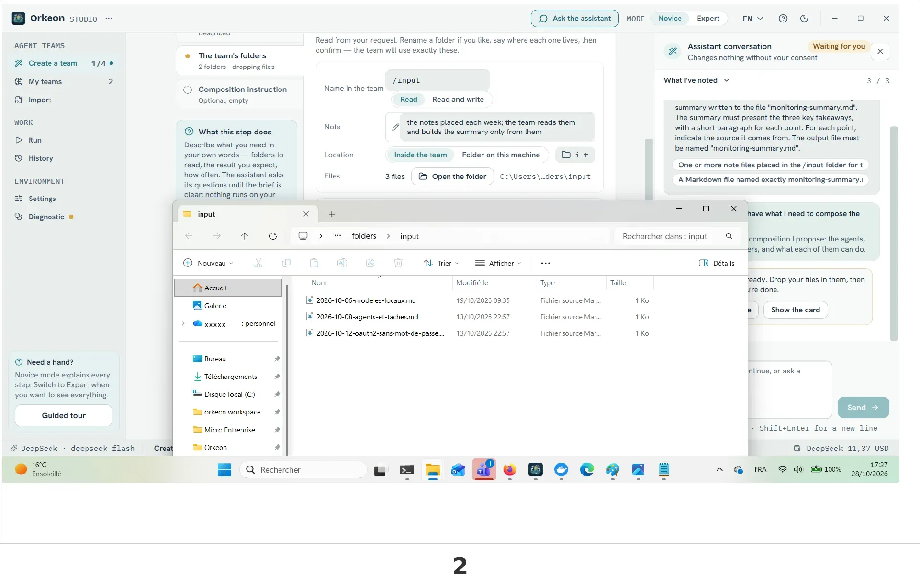
Task: Open My teams in sidebar
Action: [63, 82]
